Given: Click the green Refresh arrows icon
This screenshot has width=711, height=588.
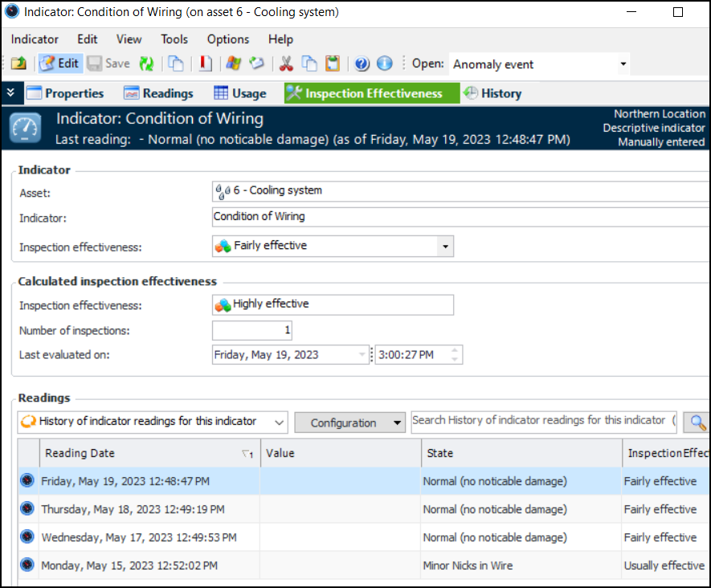Looking at the screenshot, I should click(146, 64).
